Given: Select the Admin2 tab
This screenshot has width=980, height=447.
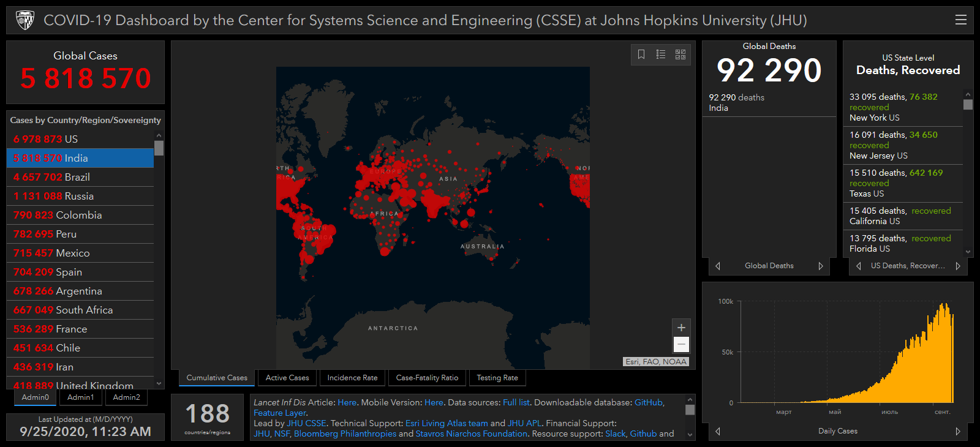Looking at the screenshot, I should (x=127, y=397).
